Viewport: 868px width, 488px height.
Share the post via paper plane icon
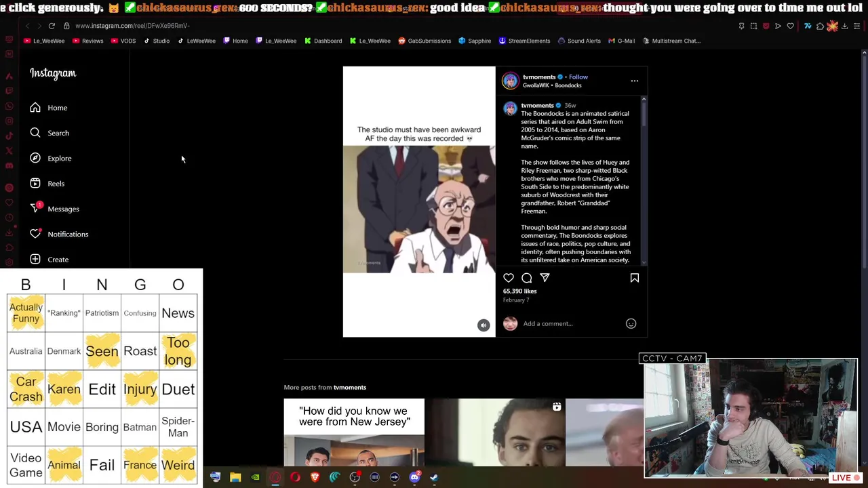pos(545,278)
